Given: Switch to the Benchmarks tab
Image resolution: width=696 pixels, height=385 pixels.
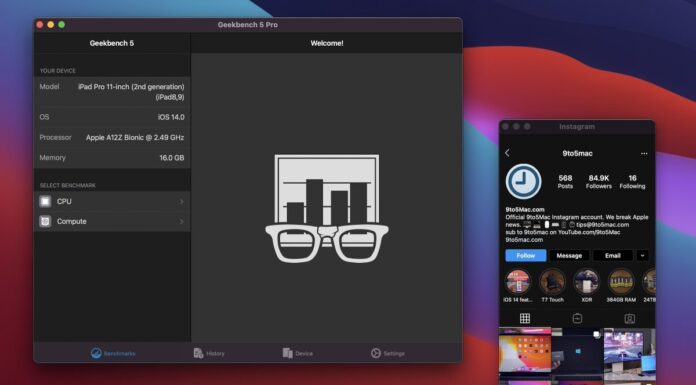Looking at the screenshot, I should pyautogui.click(x=113, y=353).
